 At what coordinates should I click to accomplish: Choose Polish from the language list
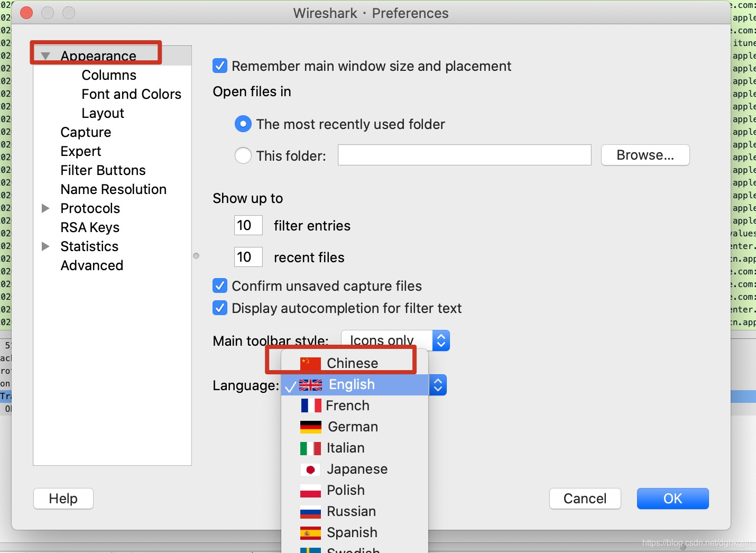pyautogui.click(x=354, y=491)
